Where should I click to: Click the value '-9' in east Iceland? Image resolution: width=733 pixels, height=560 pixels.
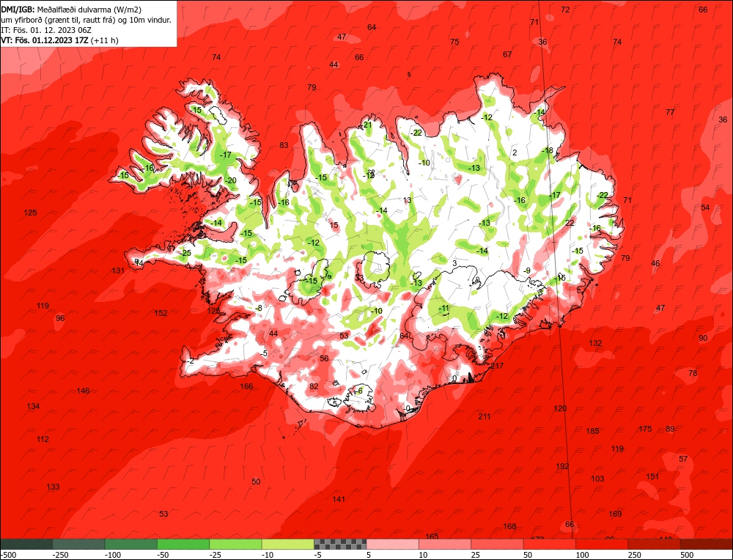(527, 270)
